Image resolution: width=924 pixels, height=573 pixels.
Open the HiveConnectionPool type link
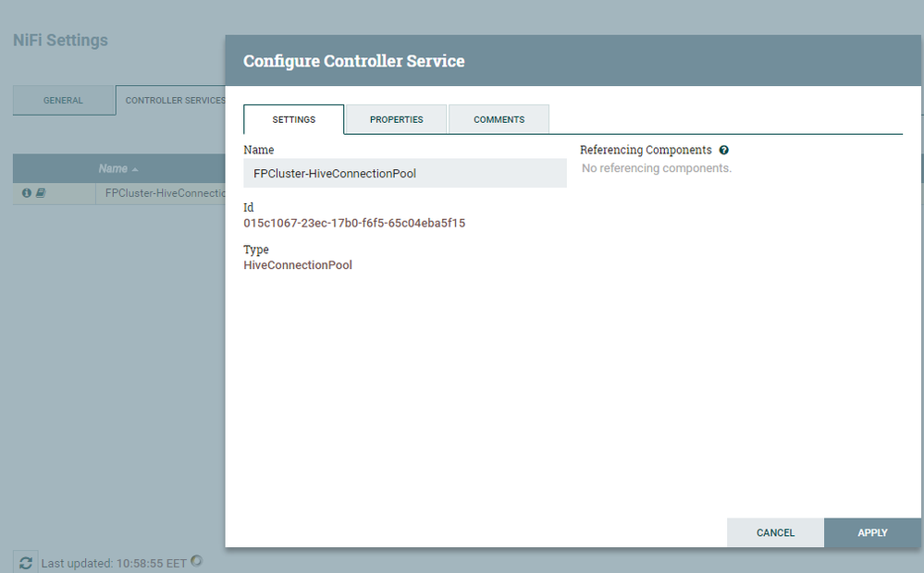click(x=298, y=264)
